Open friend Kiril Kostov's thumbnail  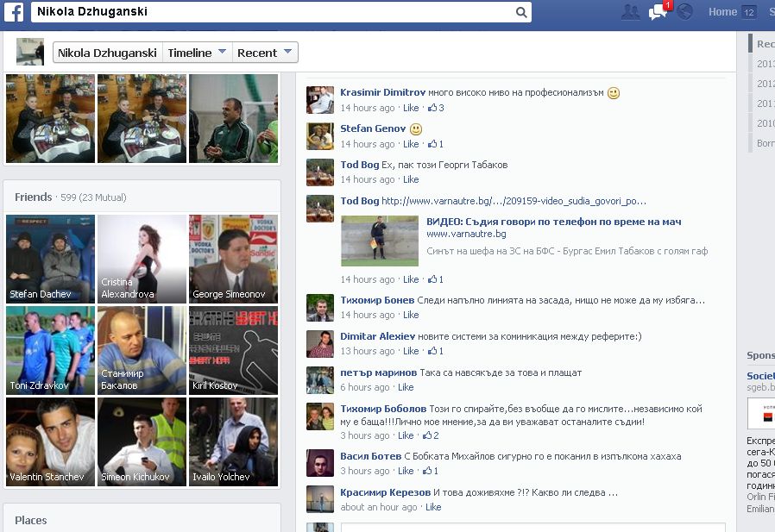point(233,350)
